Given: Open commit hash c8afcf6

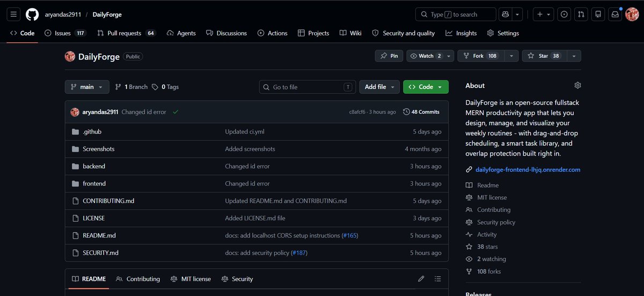Looking at the screenshot, I should tap(357, 112).
